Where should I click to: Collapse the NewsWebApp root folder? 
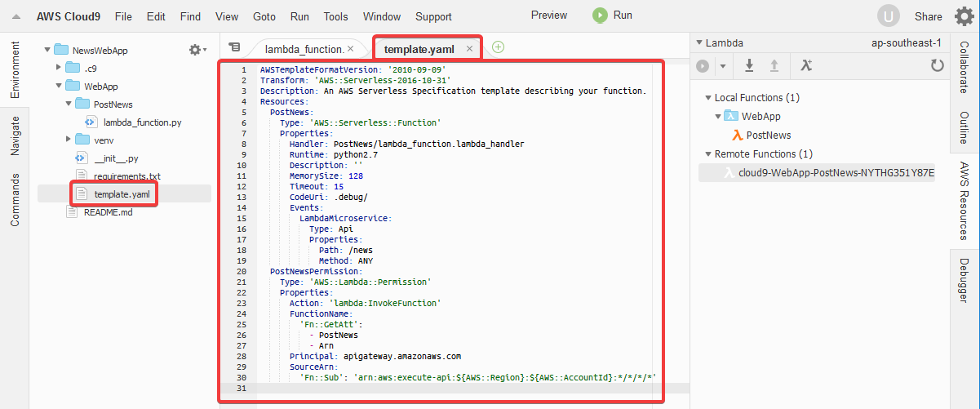pyautogui.click(x=47, y=50)
